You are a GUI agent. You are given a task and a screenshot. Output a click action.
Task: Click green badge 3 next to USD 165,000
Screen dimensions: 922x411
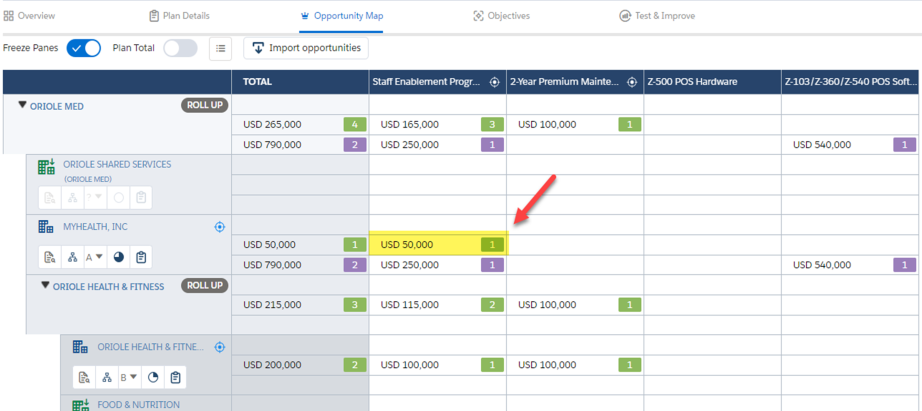click(x=493, y=125)
